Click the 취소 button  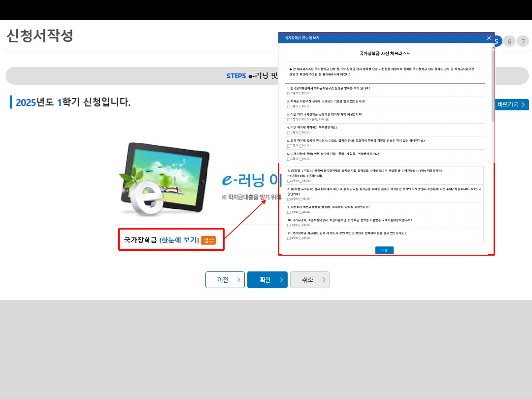[x=309, y=280]
